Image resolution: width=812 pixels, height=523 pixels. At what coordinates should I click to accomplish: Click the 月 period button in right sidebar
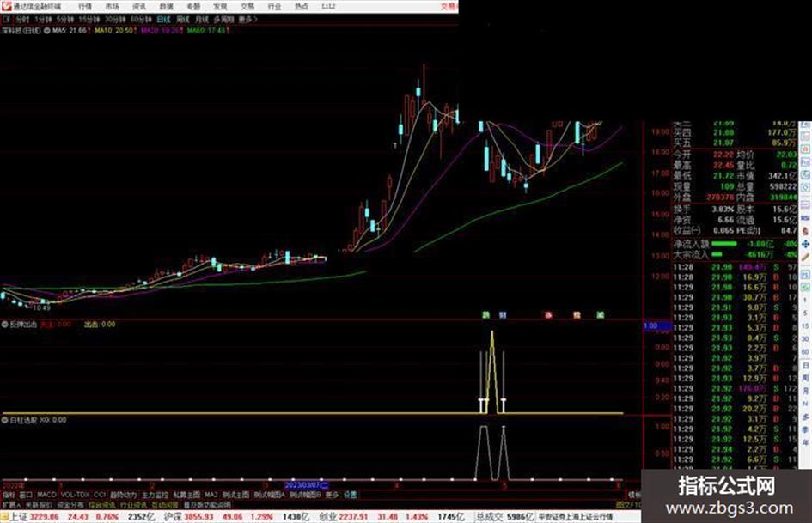coord(805,391)
